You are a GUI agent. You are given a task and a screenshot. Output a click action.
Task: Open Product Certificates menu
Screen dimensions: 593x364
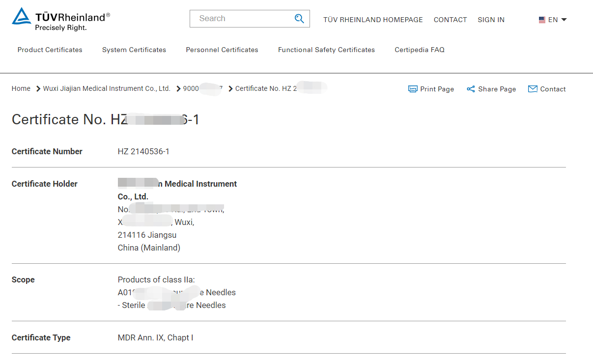(x=50, y=50)
